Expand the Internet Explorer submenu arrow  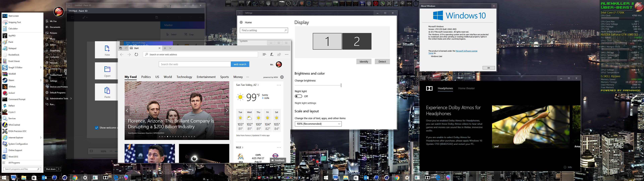[41, 137]
